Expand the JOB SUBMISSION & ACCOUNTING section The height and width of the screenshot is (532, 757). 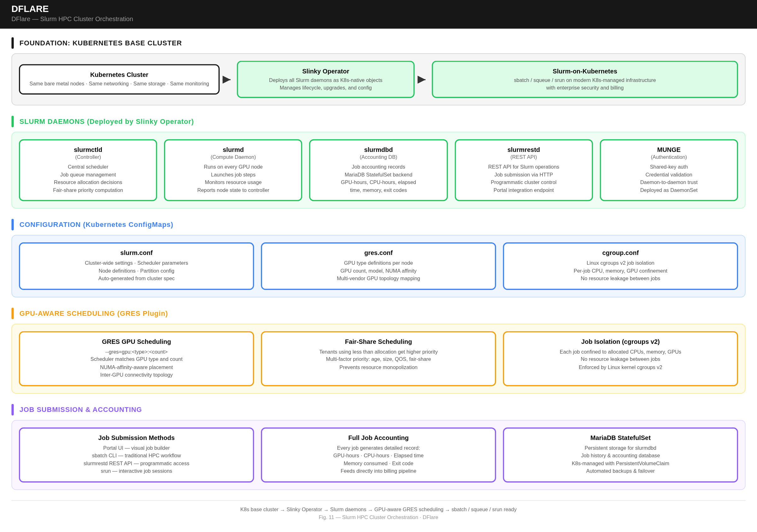[x=80, y=409]
